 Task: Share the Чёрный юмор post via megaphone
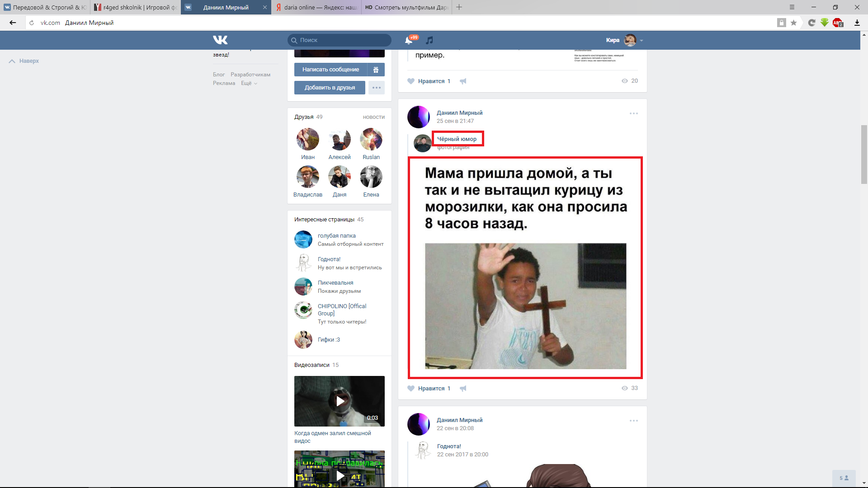[463, 389]
